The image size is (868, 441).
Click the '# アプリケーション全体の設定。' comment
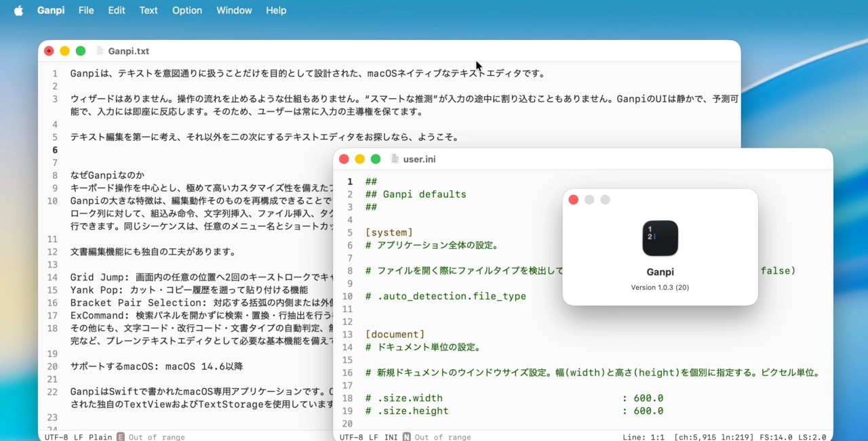(432, 245)
